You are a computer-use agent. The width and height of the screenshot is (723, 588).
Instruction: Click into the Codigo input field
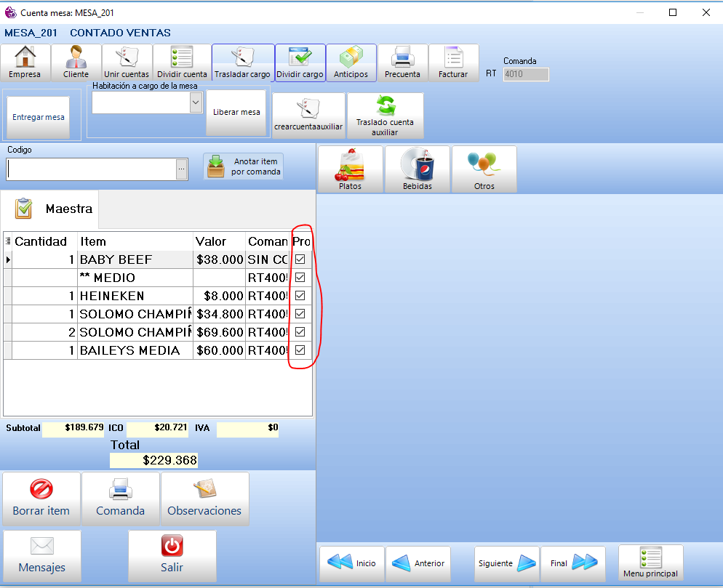91,169
